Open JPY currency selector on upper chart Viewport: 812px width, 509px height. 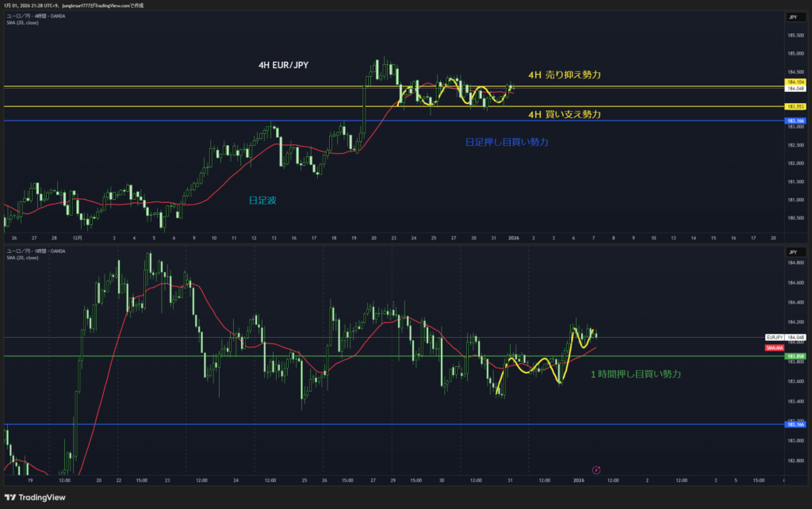792,17
